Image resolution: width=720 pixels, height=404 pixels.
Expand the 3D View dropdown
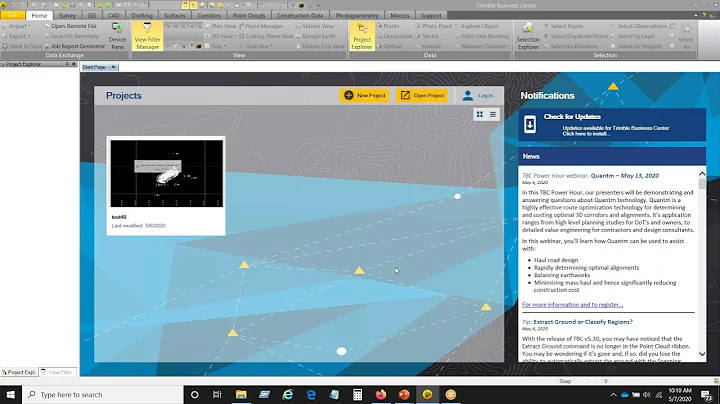(x=220, y=36)
